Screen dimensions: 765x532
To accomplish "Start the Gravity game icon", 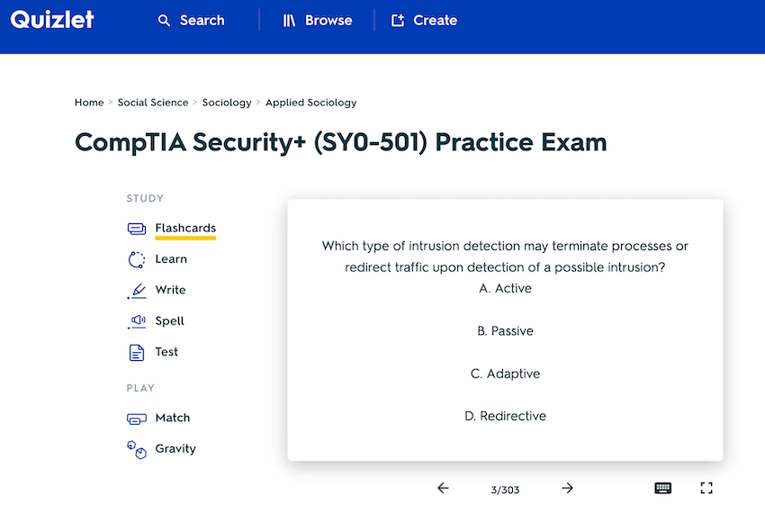I will (137, 449).
